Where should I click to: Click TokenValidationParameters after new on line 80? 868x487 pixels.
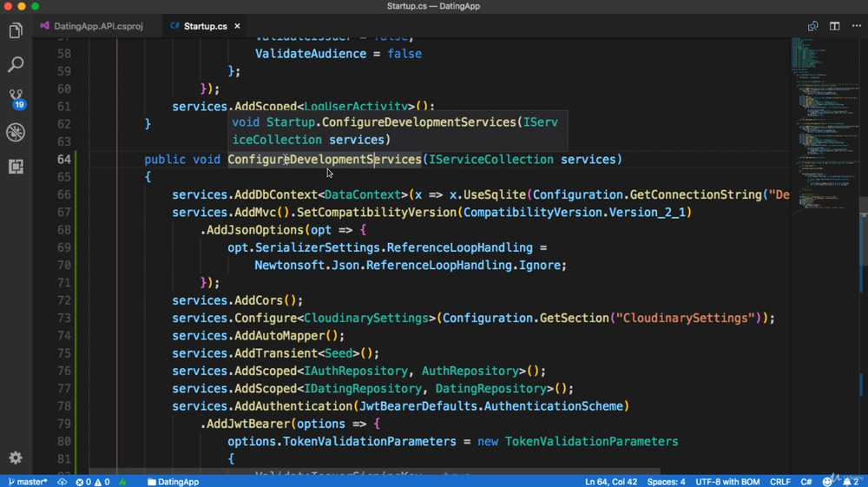tap(591, 442)
